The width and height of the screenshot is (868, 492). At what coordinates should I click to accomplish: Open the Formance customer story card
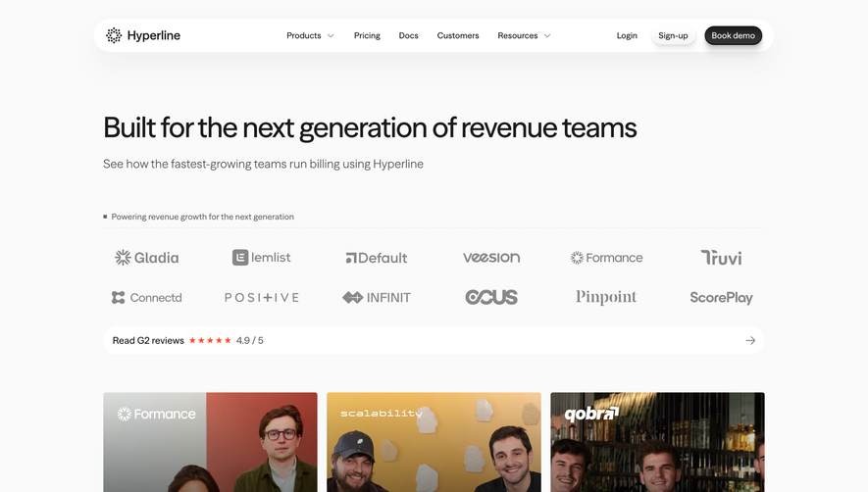pos(210,442)
